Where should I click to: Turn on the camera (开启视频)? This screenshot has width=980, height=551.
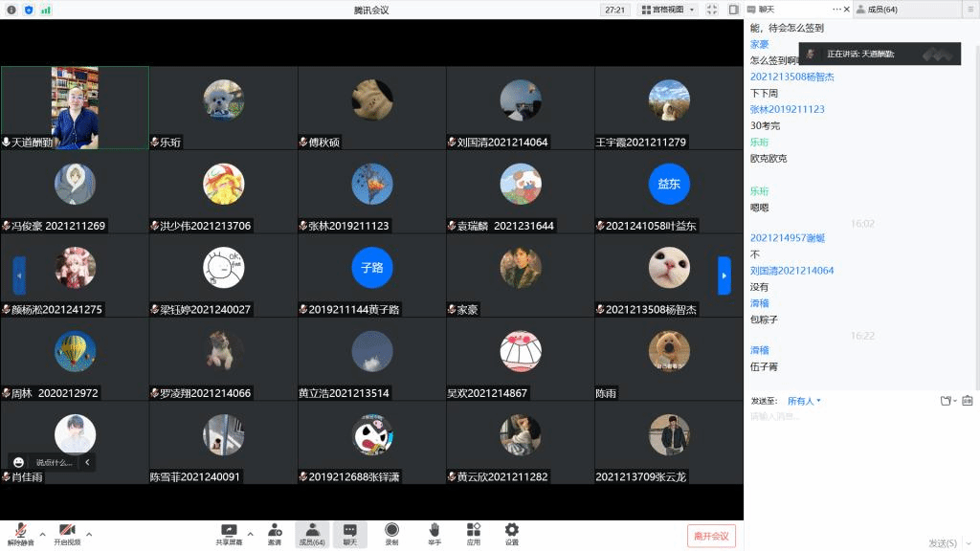coord(67,534)
